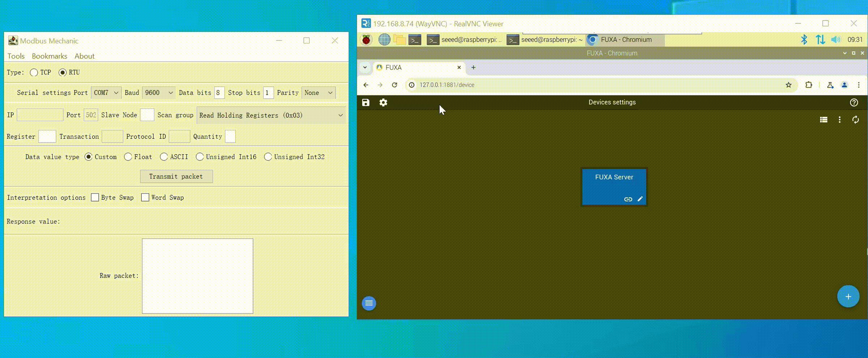868x358 pixels.
Task: Open the Raspberry Pi start menu
Action: coord(366,40)
